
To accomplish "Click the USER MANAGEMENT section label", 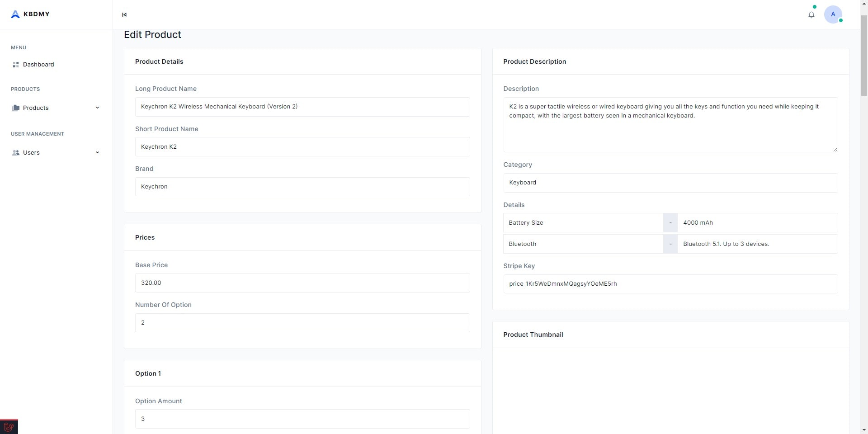I will (x=38, y=134).
